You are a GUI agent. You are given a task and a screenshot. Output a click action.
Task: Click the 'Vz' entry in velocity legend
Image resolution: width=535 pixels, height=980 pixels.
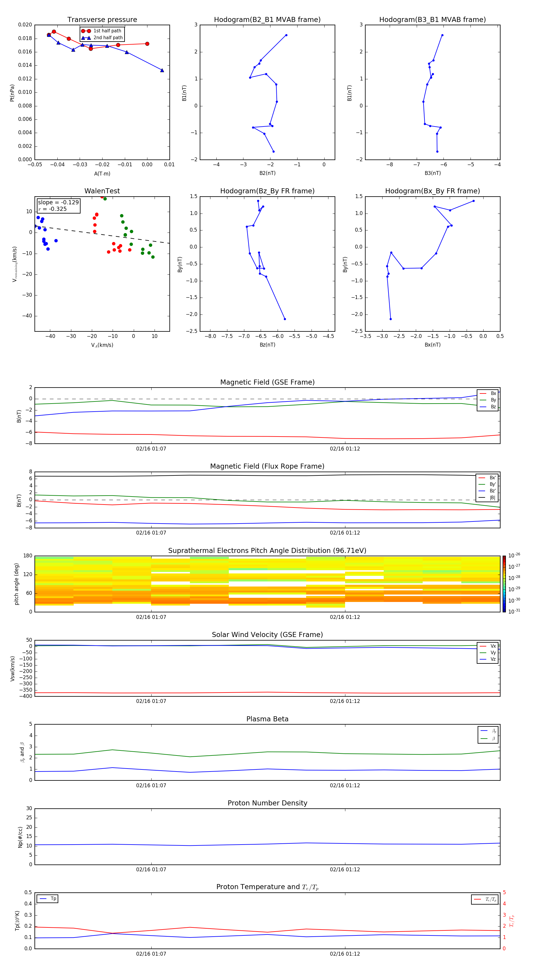tap(488, 659)
